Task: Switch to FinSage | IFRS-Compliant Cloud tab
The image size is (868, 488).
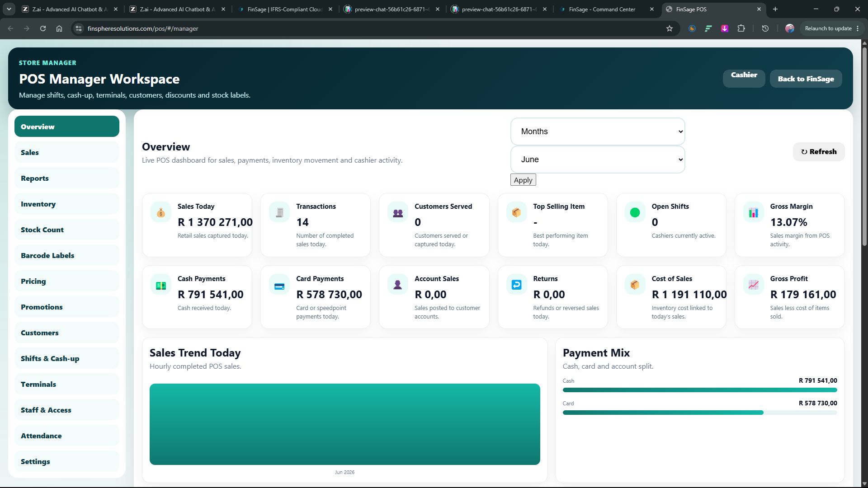Action: 285,9
